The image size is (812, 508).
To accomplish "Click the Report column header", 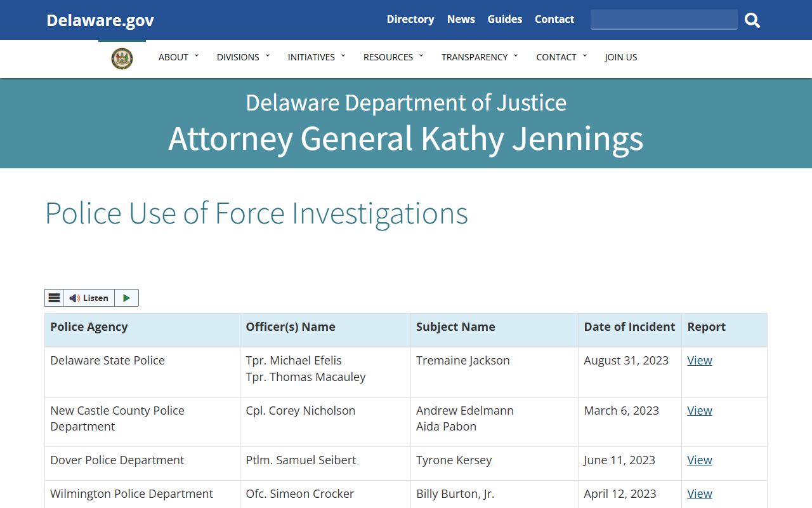I will click(724, 330).
